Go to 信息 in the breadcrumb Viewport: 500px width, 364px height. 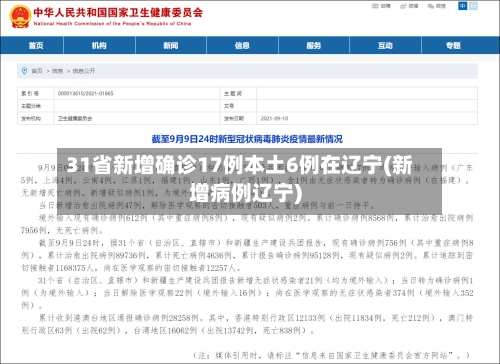tap(57, 71)
